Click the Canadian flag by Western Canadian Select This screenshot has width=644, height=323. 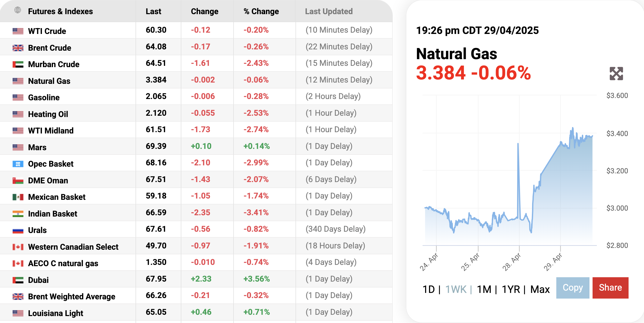(x=18, y=247)
